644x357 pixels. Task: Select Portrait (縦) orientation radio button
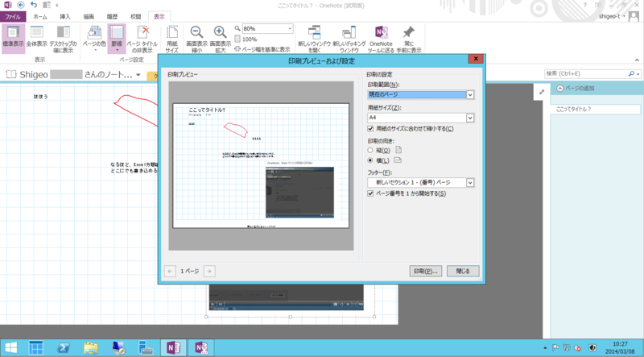click(x=370, y=151)
